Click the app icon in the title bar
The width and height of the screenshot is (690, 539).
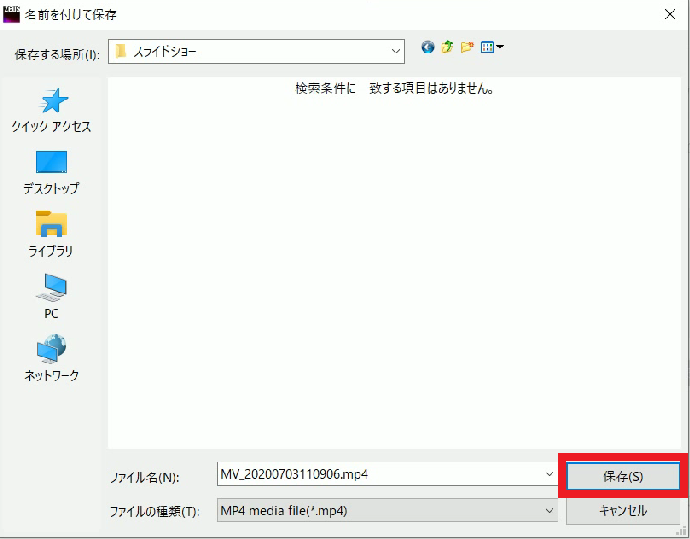click(12, 13)
